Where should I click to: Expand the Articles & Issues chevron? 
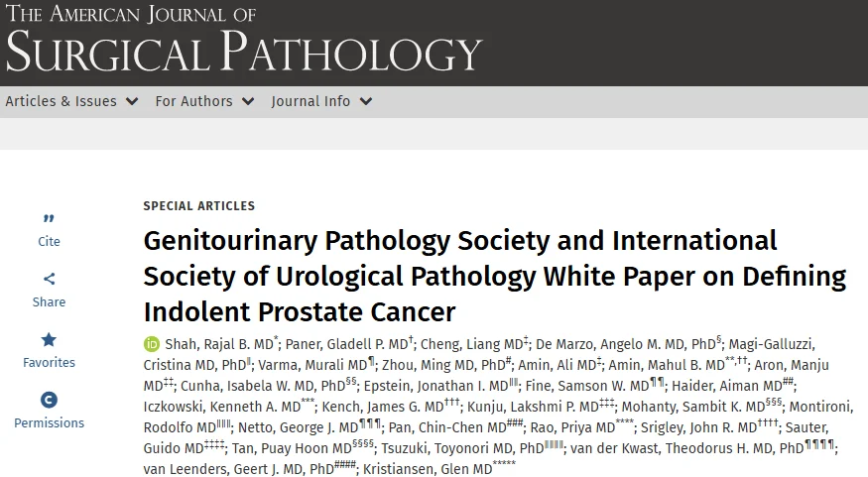pyautogui.click(x=132, y=102)
